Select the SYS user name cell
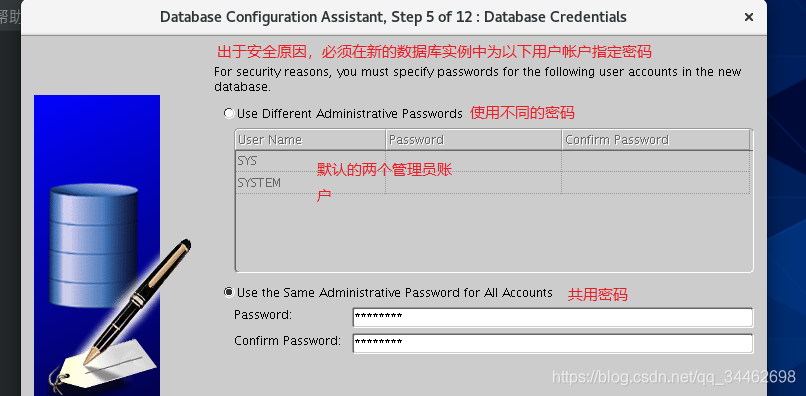 (x=310, y=161)
